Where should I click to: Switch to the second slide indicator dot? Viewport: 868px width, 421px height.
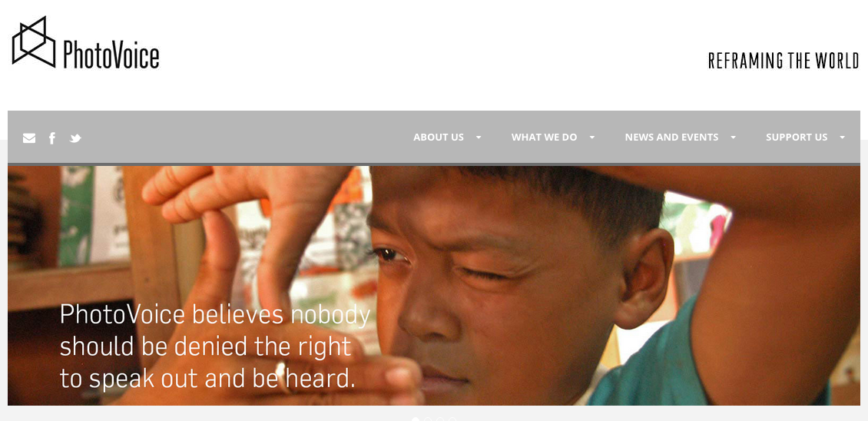click(428, 419)
